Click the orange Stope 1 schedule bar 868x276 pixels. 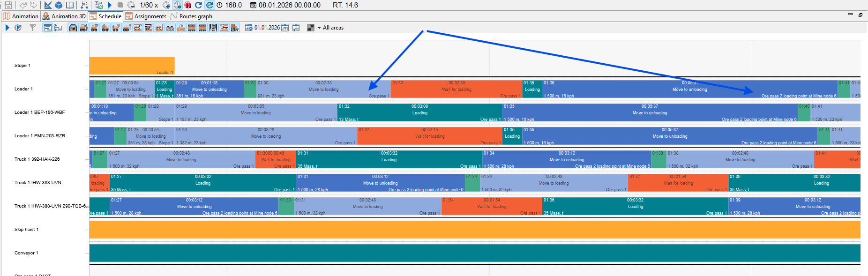[x=132, y=66]
